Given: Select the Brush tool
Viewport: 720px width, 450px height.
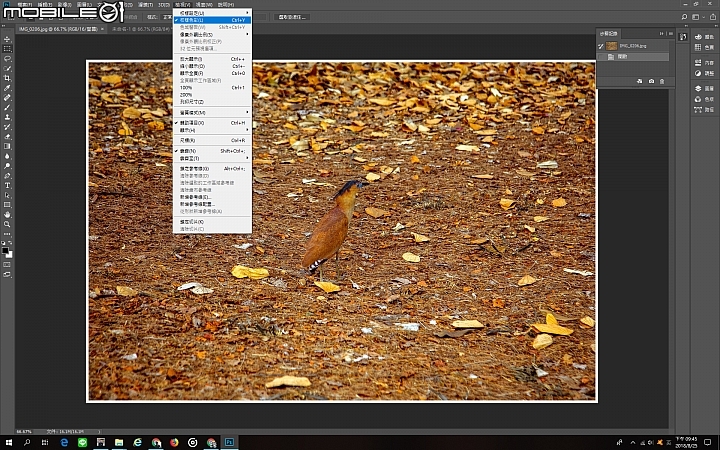Looking at the screenshot, I should click(x=7, y=107).
